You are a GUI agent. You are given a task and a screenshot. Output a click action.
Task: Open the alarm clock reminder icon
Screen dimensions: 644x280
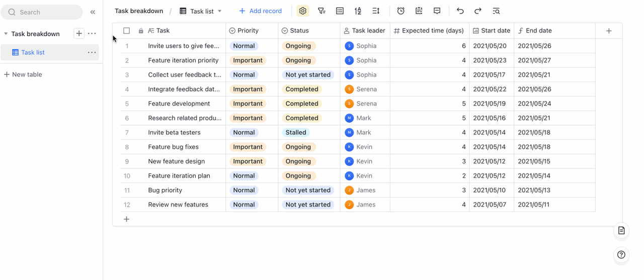[x=400, y=11]
